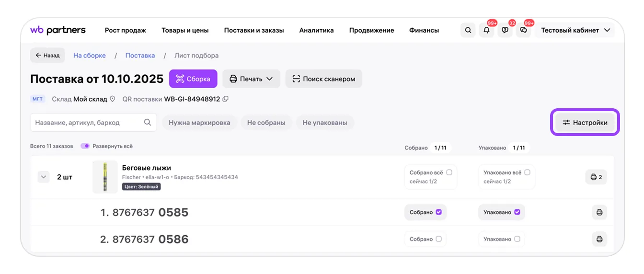This screenshot has width=644, height=274.
Task: Open the Печать dropdown
Action: click(x=251, y=79)
